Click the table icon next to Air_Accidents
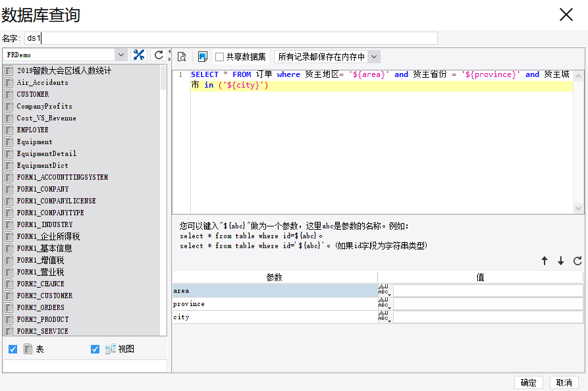 click(9, 82)
